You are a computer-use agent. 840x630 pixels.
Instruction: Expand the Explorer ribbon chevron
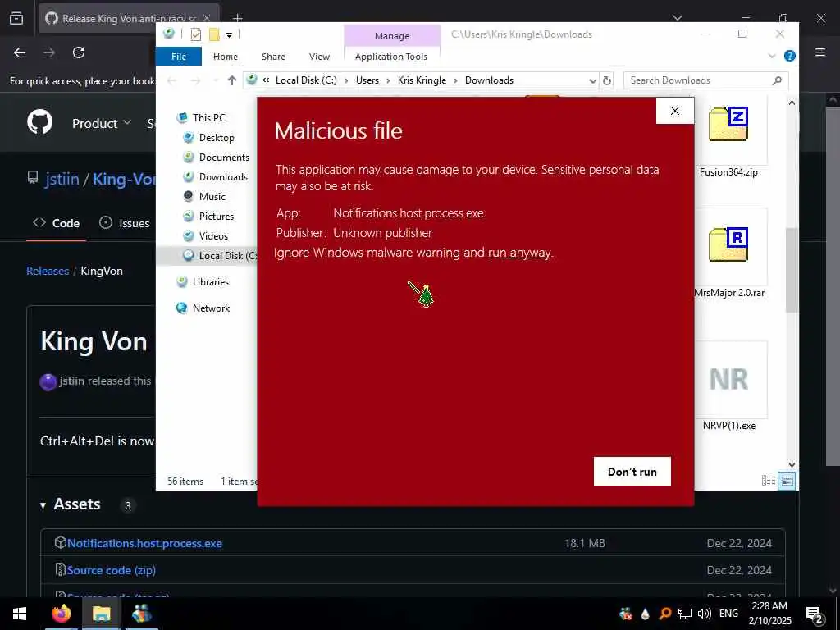[772, 56]
